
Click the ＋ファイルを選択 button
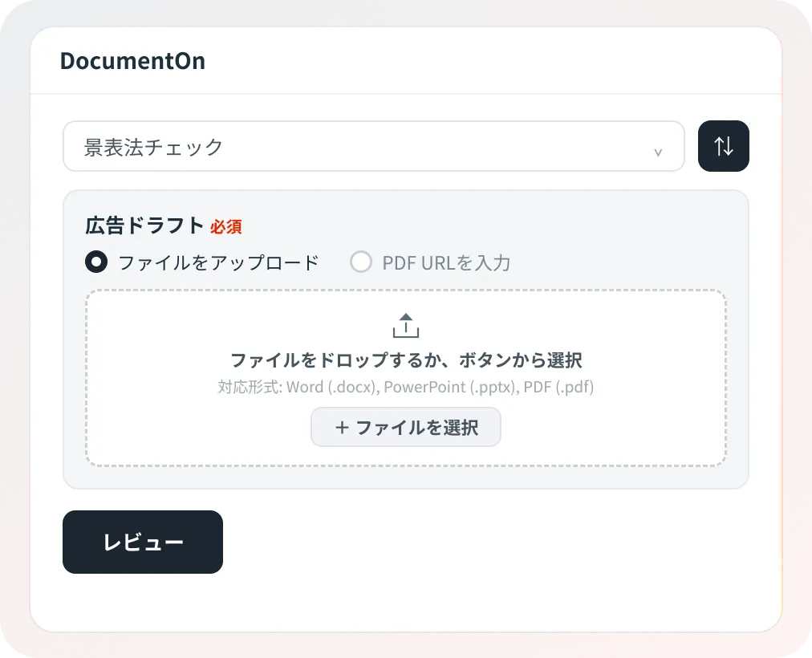coord(406,427)
